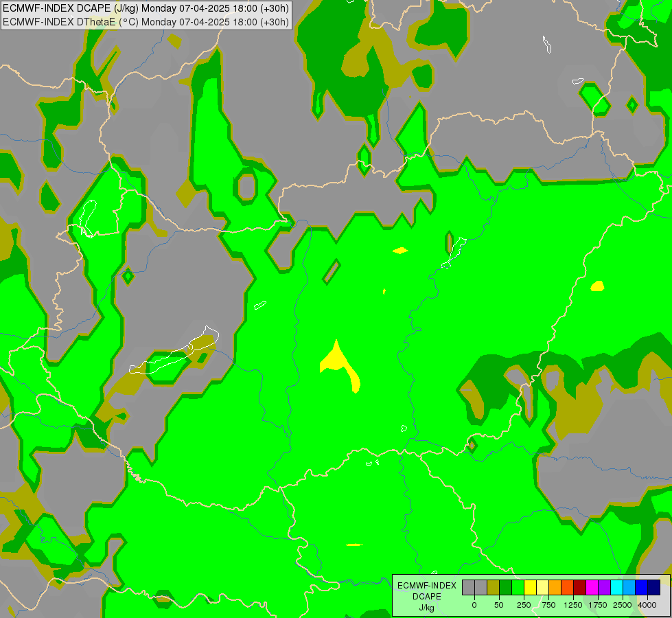Pick the orange legend swatch
The image size is (672, 618).
pos(555,588)
